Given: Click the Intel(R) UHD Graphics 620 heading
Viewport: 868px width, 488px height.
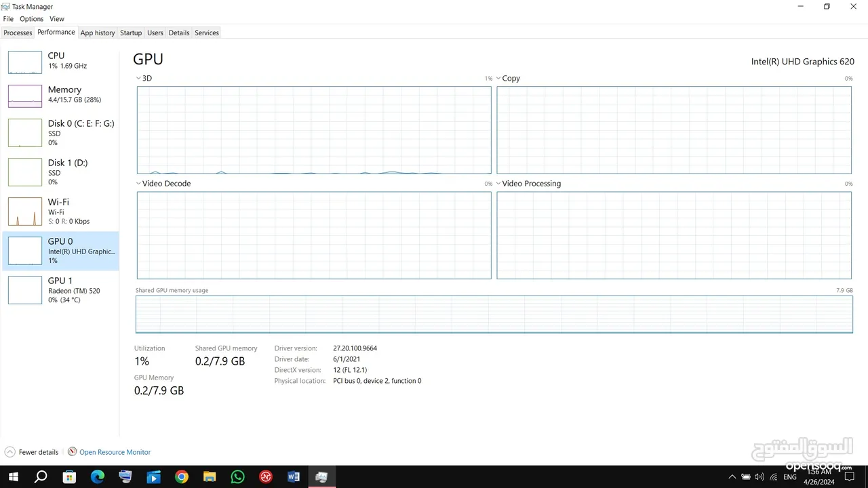Looking at the screenshot, I should 803,62.
